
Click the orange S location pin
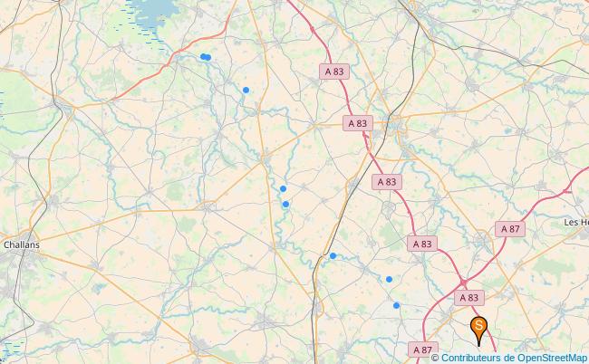coord(478,330)
